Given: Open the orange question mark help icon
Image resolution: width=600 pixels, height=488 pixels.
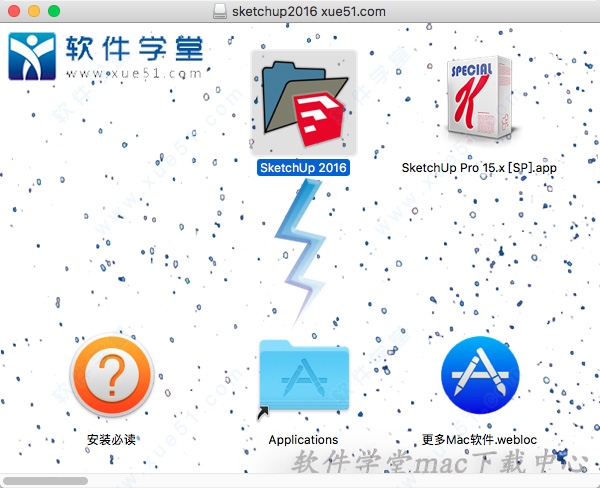Looking at the screenshot, I should (112, 375).
